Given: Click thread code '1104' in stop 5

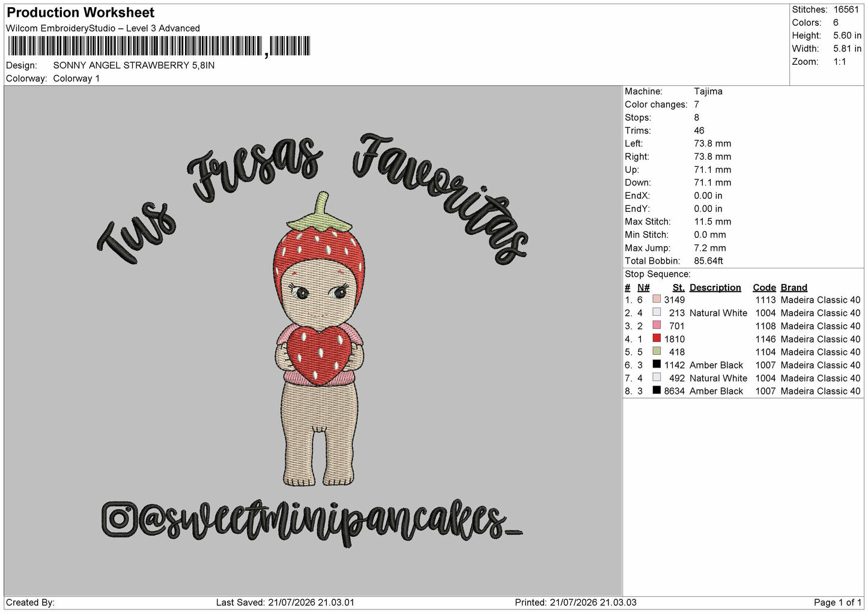Looking at the screenshot, I should 765,352.
